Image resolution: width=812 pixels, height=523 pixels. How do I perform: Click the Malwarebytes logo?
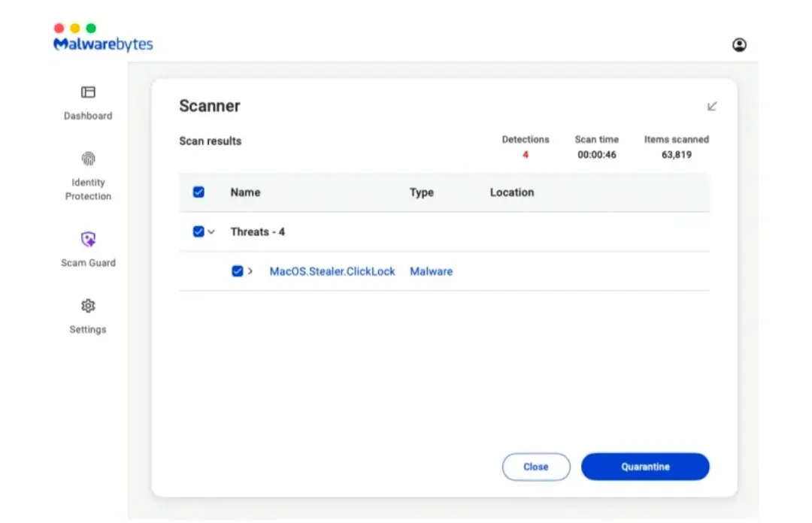103,44
